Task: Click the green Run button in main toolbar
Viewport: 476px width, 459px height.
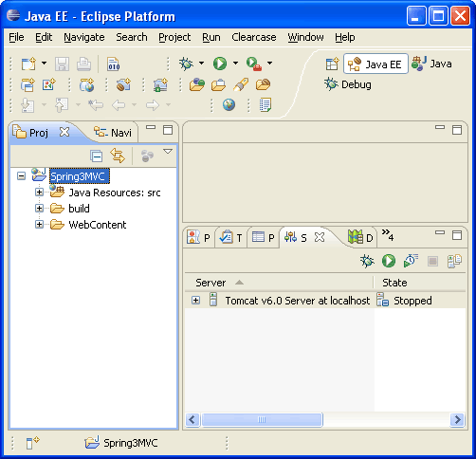Action: pyautogui.click(x=220, y=64)
